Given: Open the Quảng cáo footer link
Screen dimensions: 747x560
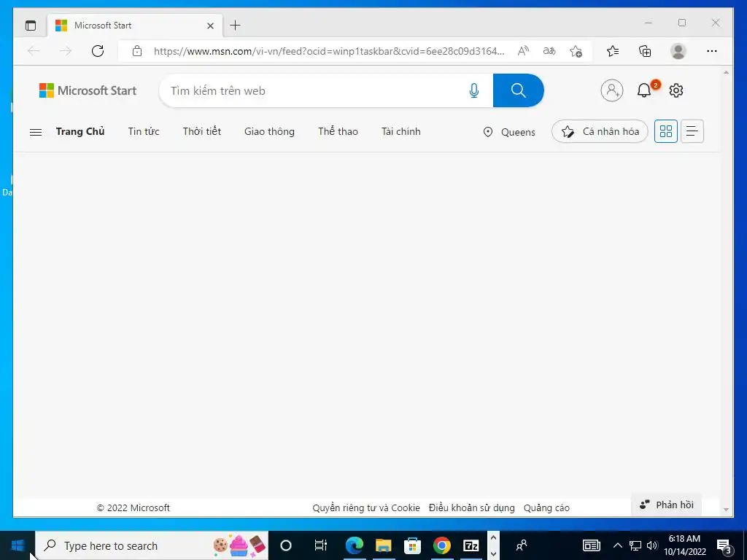Looking at the screenshot, I should tap(546, 507).
